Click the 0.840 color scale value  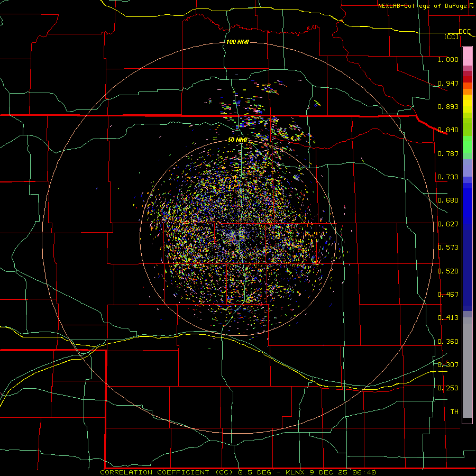[x=448, y=130]
